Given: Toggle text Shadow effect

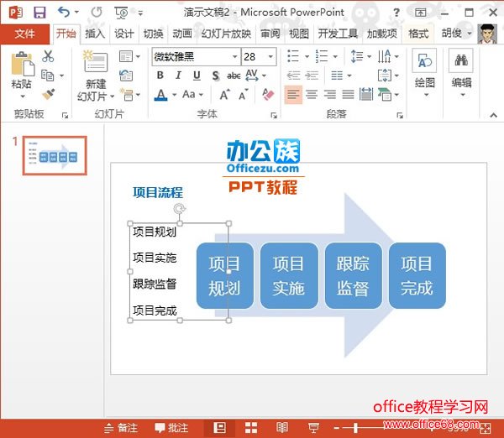Looking at the screenshot, I should point(216,76).
